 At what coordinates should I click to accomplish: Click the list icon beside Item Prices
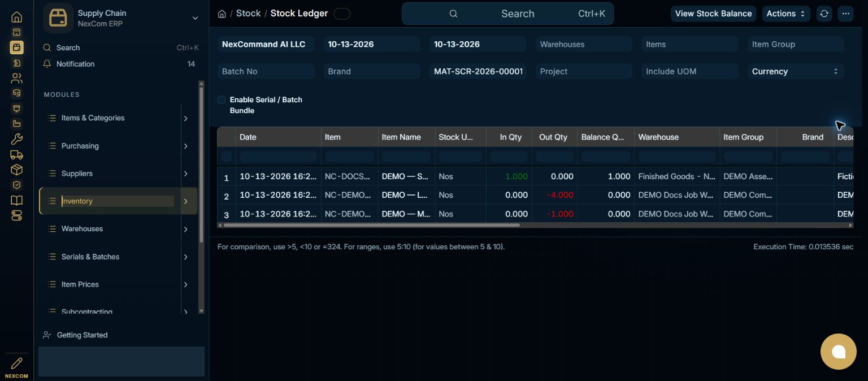[52, 284]
